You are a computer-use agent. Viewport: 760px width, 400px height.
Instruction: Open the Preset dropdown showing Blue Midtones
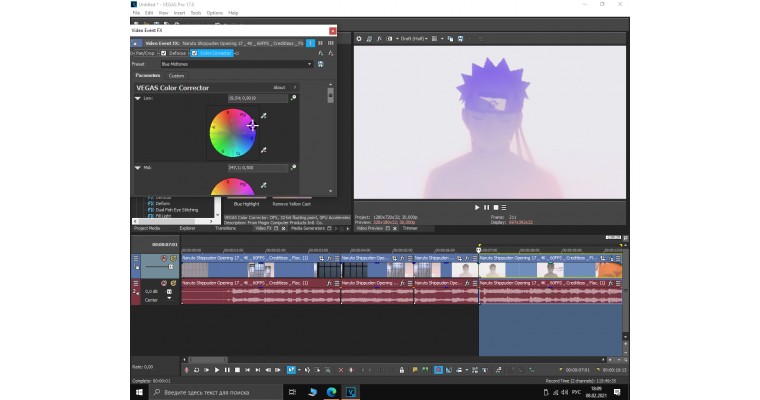236,64
